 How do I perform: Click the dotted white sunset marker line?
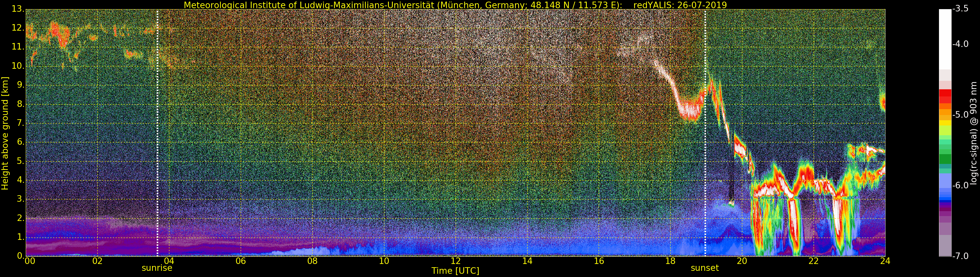point(705,132)
